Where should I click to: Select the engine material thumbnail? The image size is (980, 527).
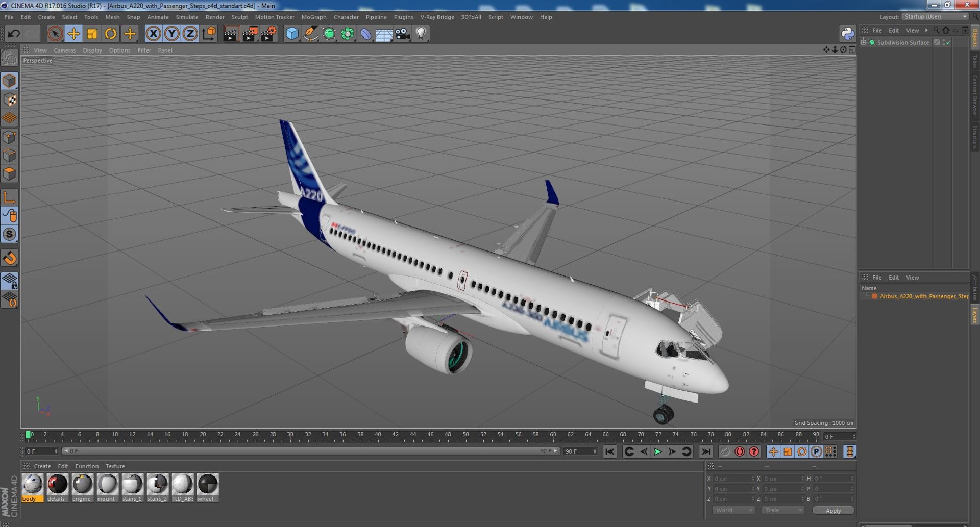82,484
